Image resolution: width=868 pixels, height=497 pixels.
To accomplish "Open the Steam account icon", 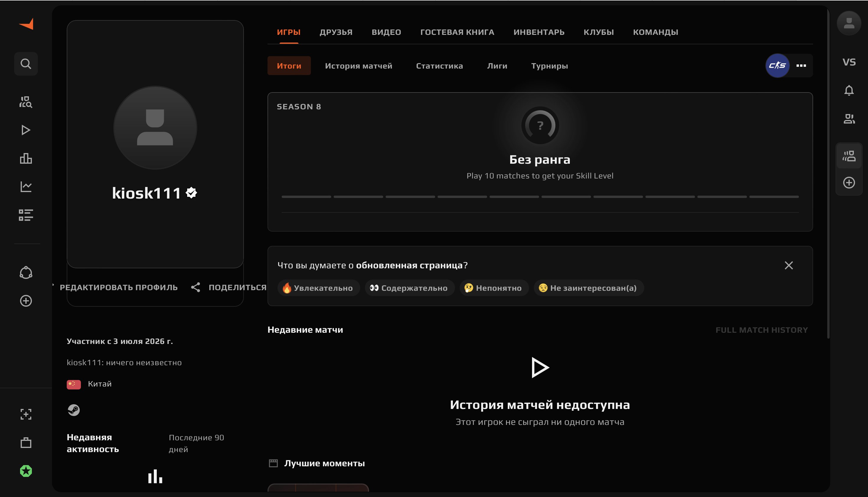I will coord(74,410).
